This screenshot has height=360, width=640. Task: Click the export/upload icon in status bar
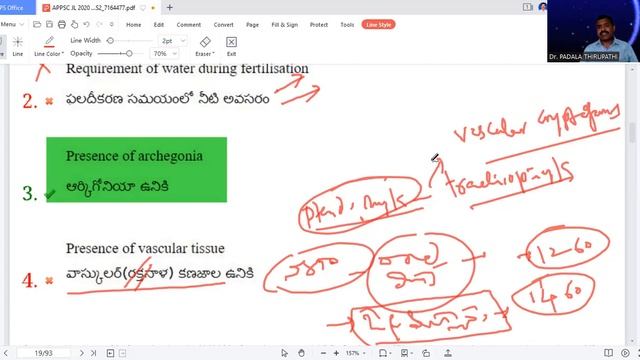pos(448,353)
